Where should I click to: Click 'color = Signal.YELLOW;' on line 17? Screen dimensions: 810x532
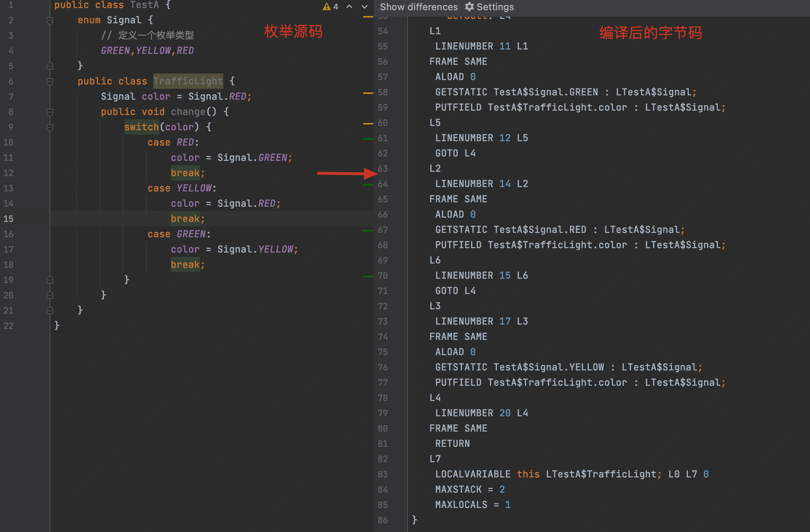point(234,249)
